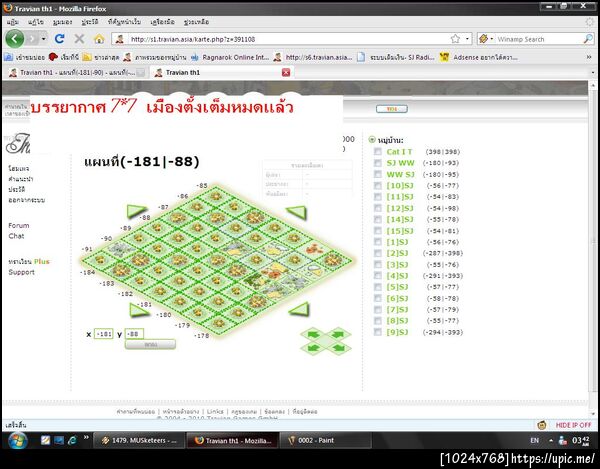Click Internet Explorer quick launch icon
This screenshot has height=469, width=600.
pos(72,440)
